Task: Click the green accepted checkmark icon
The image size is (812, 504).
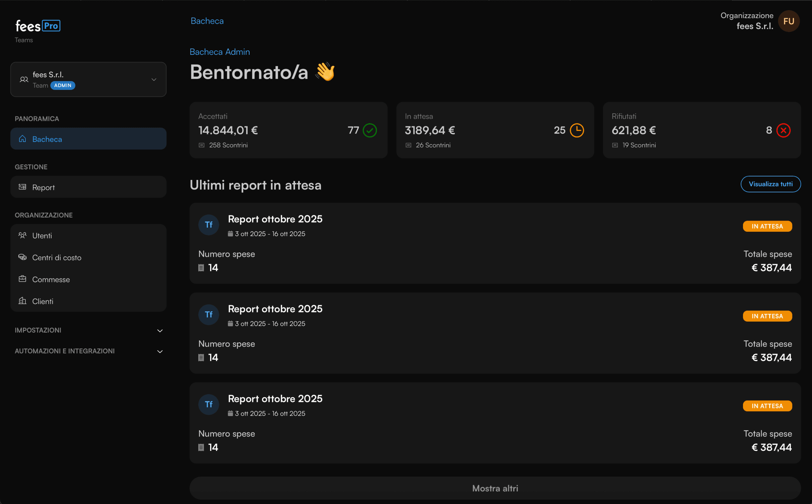Action: [369, 130]
